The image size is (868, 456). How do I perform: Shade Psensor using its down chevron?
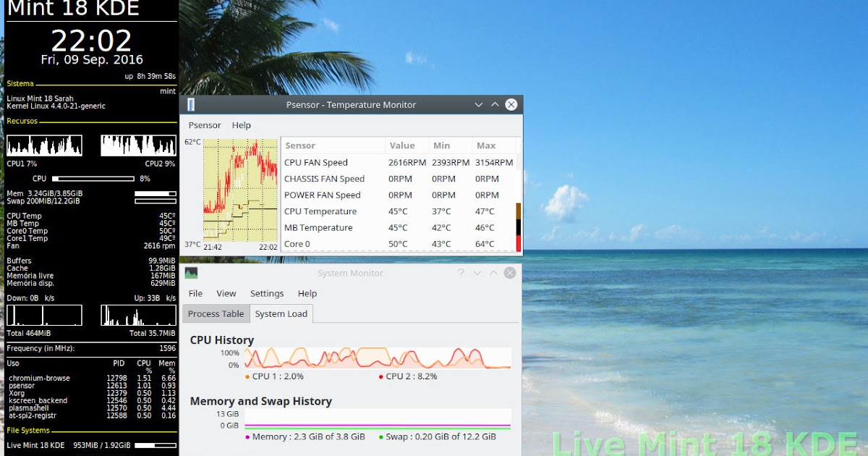(478, 104)
